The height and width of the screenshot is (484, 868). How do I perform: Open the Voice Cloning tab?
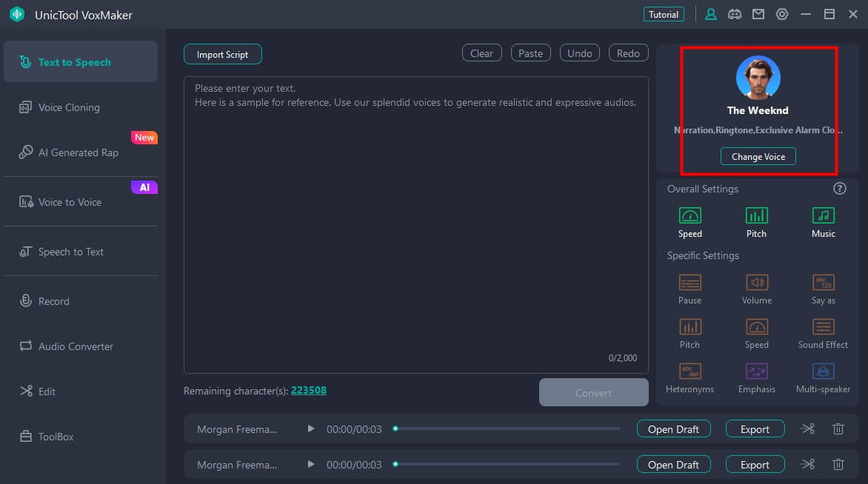(69, 107)
